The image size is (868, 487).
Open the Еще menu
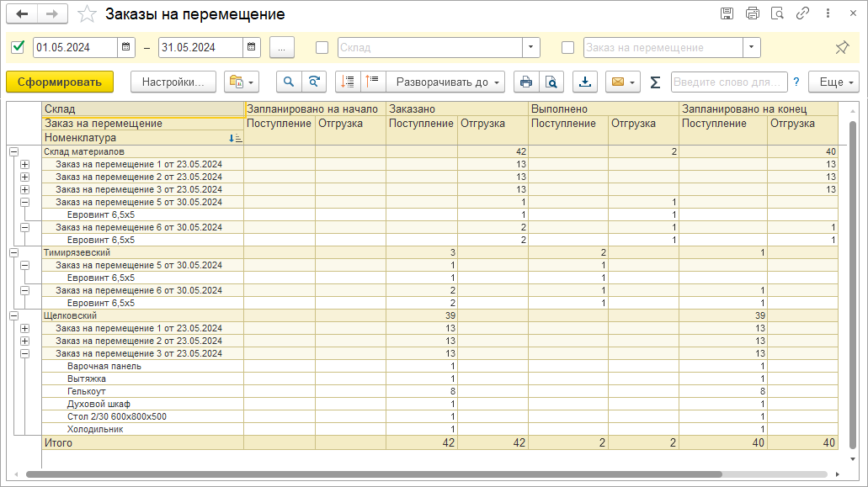(833, 82)
